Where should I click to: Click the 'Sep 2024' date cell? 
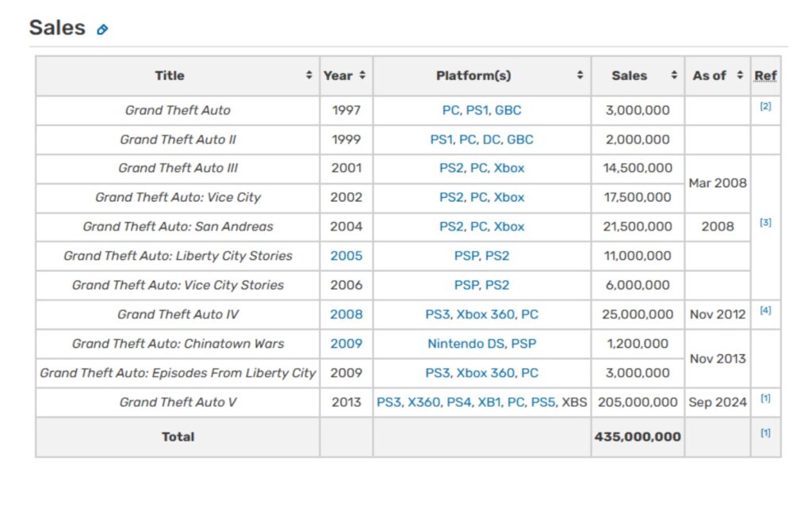[717, 402]
